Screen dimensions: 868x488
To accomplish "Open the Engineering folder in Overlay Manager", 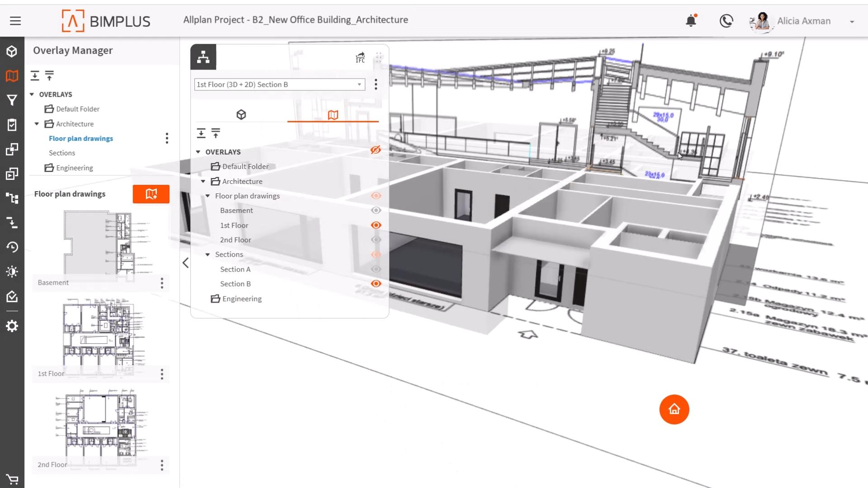I will click(x=74, y=168).
